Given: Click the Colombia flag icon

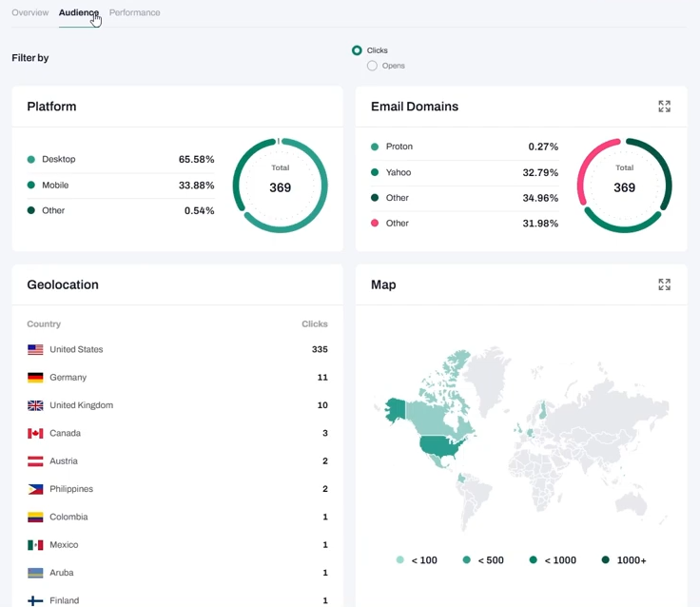Looking at the screenshot, I should coord(35,518).
